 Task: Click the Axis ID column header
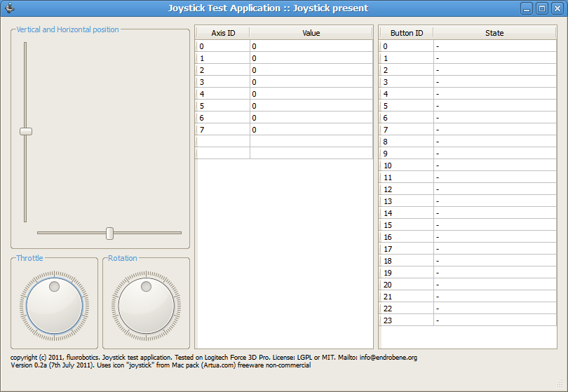pyautogui.click(x=223, y=33)
